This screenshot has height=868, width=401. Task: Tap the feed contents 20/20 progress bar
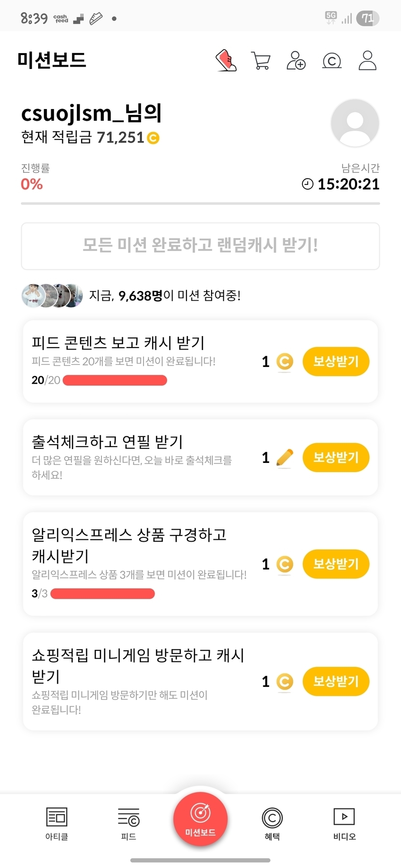tap(115, 380)
